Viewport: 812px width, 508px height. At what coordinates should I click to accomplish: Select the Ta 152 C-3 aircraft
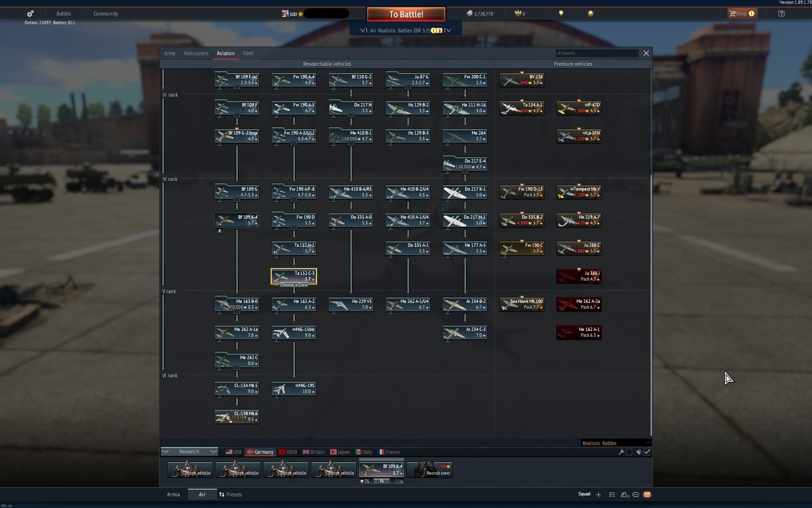294,276
